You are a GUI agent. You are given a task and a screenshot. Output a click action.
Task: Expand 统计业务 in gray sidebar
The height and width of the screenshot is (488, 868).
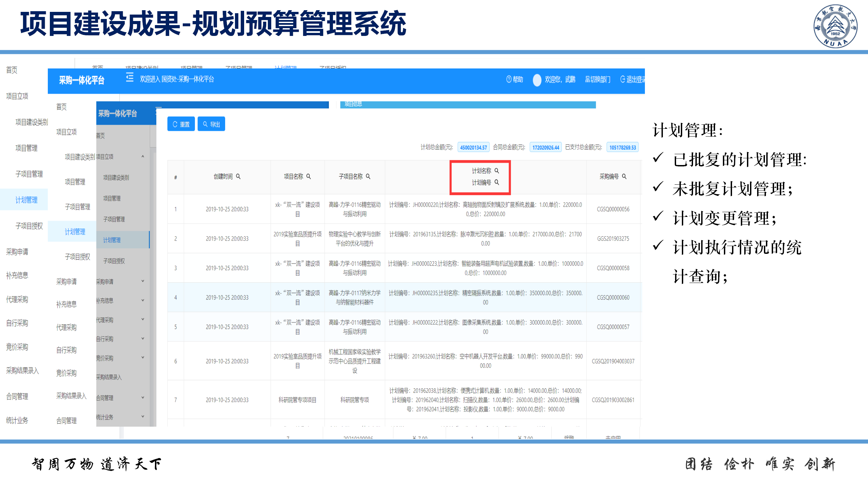(143, 417)
